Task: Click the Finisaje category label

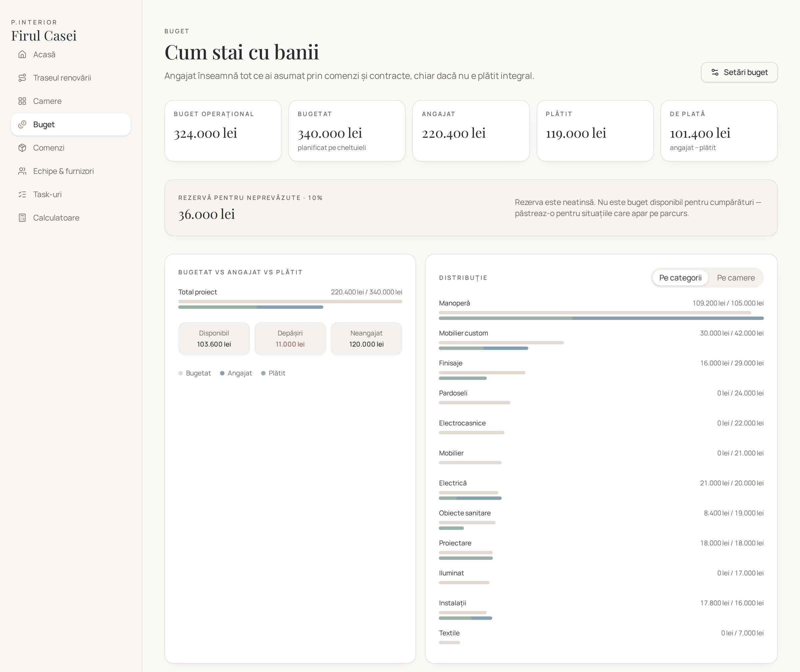Action: (451, 363)
